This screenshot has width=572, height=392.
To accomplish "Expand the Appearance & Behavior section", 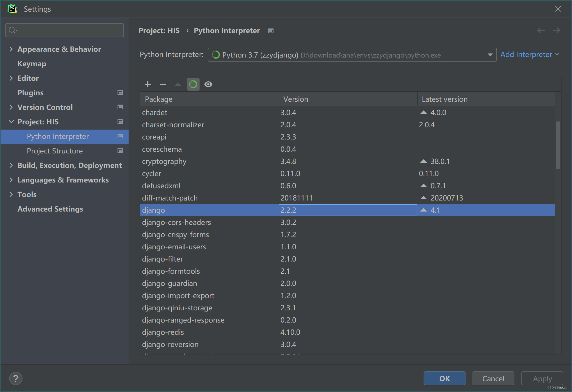I will [11, 49].
